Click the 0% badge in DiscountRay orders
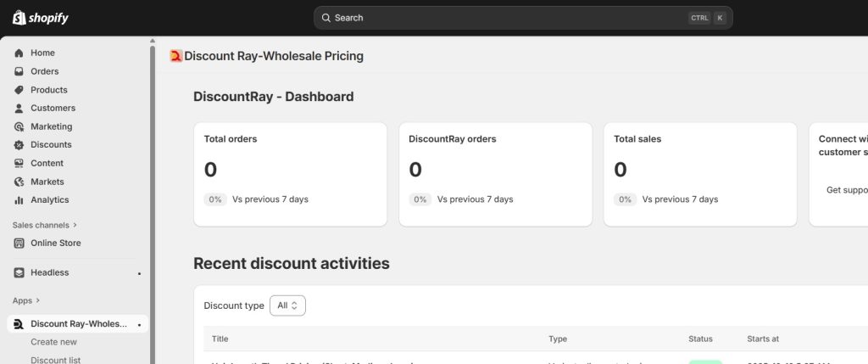868x364 pixels. pos(420,199)
